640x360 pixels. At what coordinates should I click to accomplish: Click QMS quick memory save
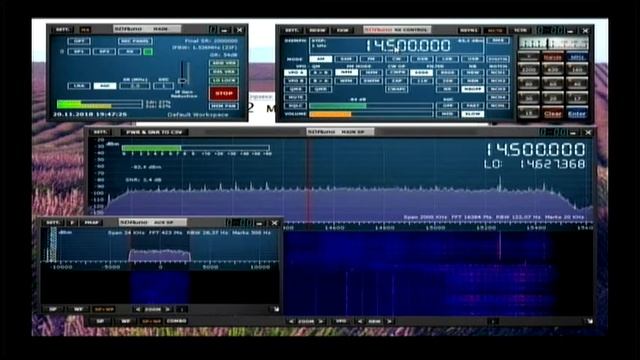click(295, 89)
